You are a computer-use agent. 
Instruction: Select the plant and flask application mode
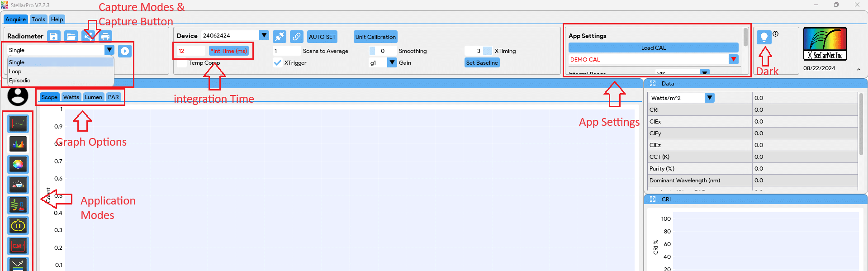click(x=18, y=205)
